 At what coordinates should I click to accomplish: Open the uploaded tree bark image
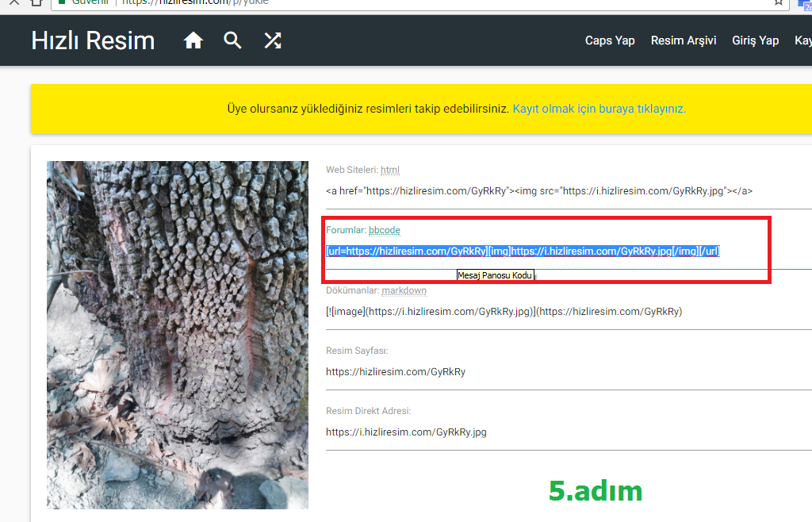pos(178,335)
